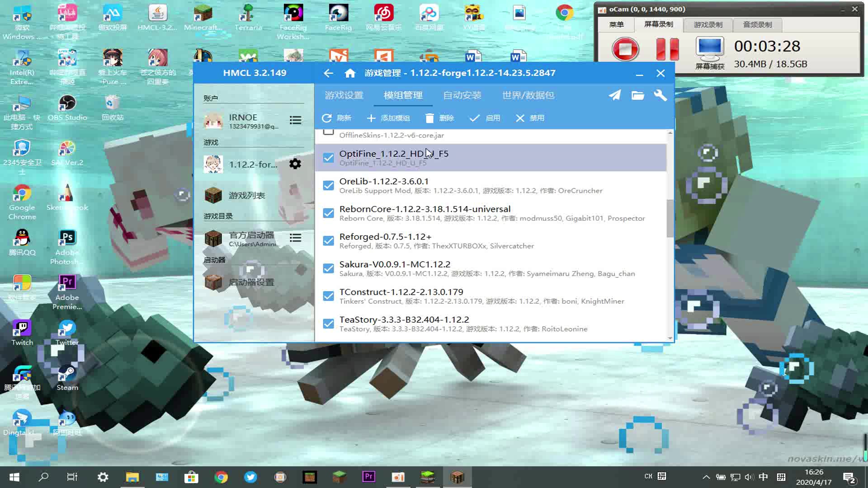Open the Twitter desktop shortcut
The image size is (868, 488).
(67, 333)
